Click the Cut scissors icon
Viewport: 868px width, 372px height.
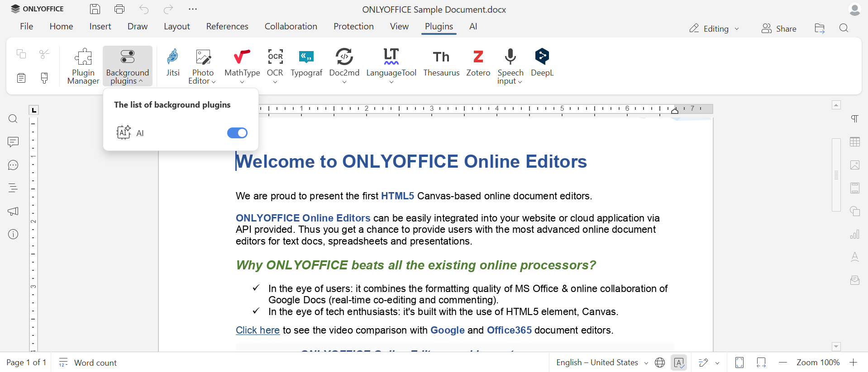click(44, 54)
